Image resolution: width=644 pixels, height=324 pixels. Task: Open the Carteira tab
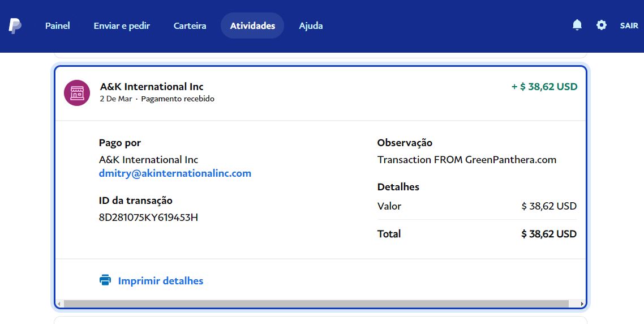[x=190, y=25]
